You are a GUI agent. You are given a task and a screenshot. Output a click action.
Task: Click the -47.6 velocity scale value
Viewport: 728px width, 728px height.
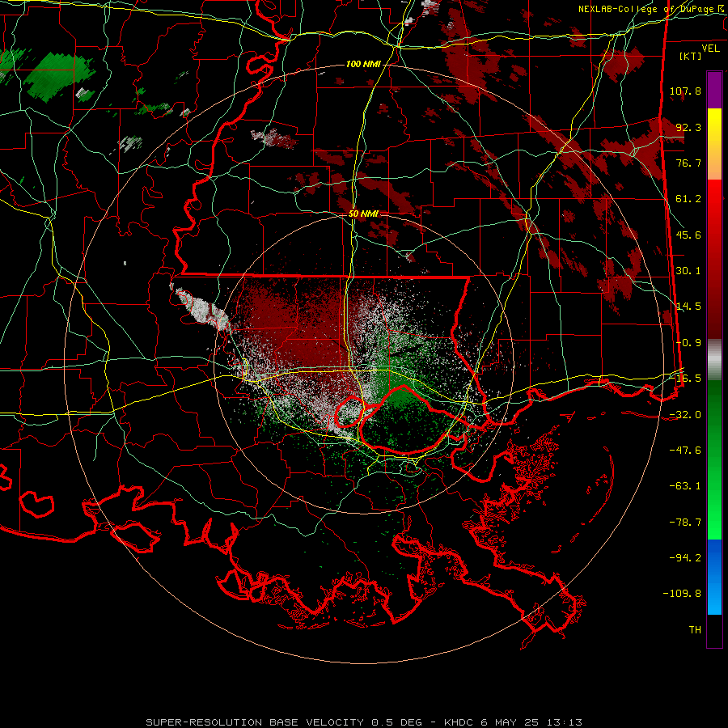click(685, 451)
